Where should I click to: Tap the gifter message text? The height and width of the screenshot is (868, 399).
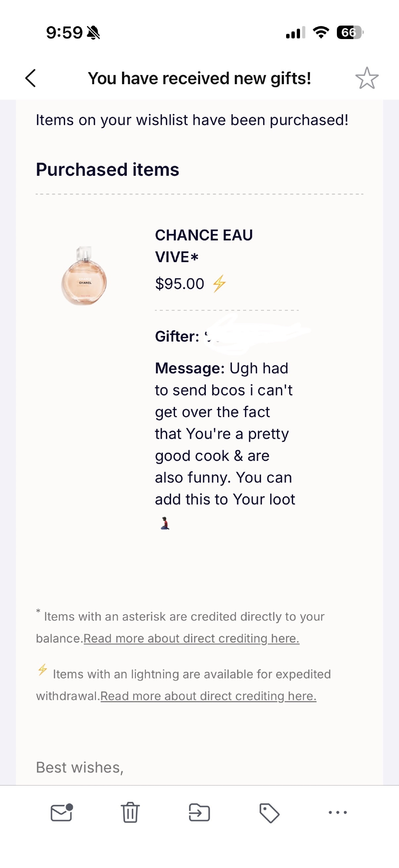(224, 434)
